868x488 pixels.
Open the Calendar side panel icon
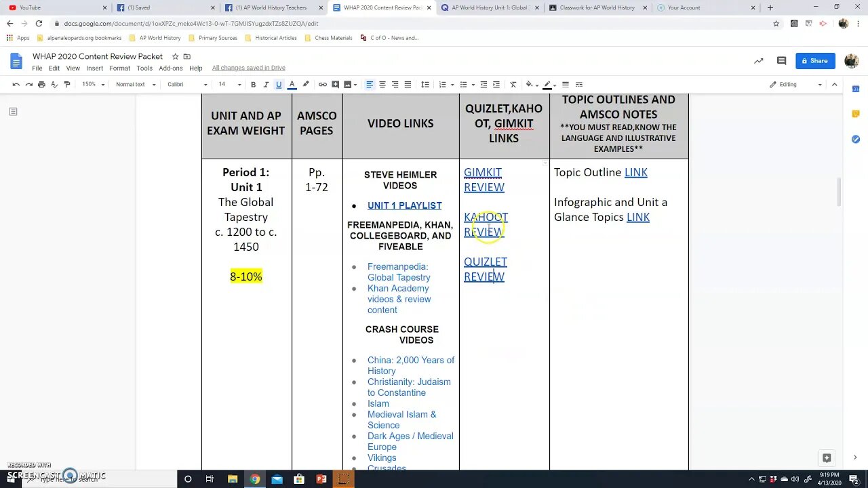click(x=856, y=88)
